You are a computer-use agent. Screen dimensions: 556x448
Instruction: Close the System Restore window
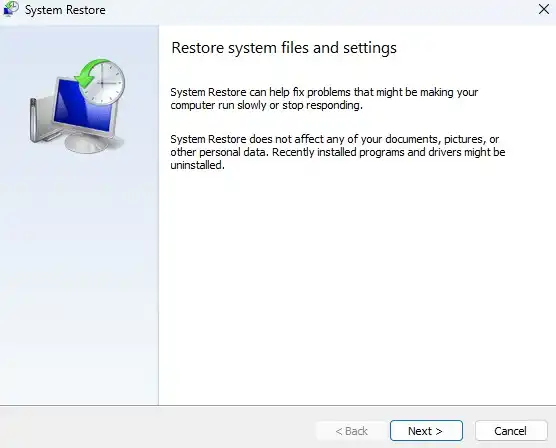coord(544,9)
